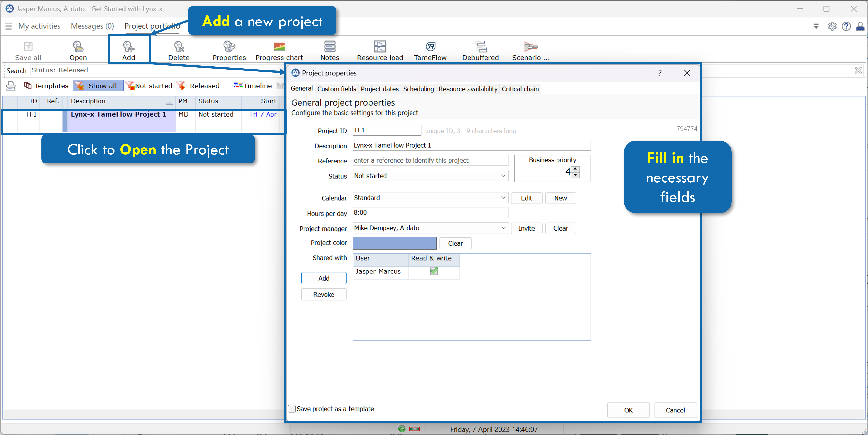
Task: Click the hamburger menu icon
Action: [x=9, y=26]
